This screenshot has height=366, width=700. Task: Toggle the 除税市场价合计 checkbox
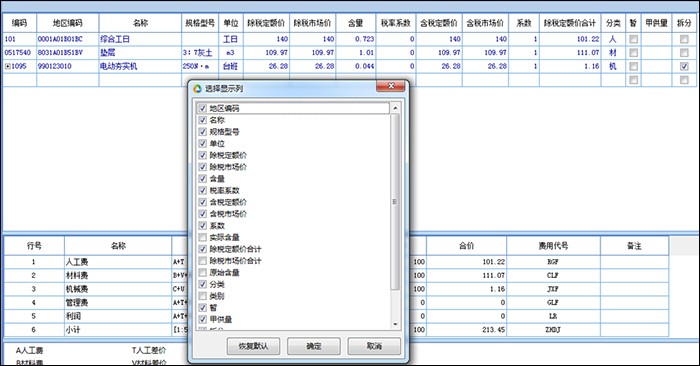coord(202,261)
